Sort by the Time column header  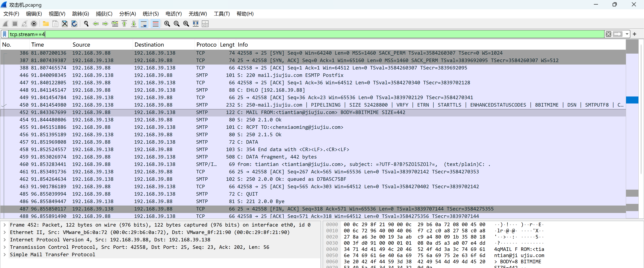50,45
